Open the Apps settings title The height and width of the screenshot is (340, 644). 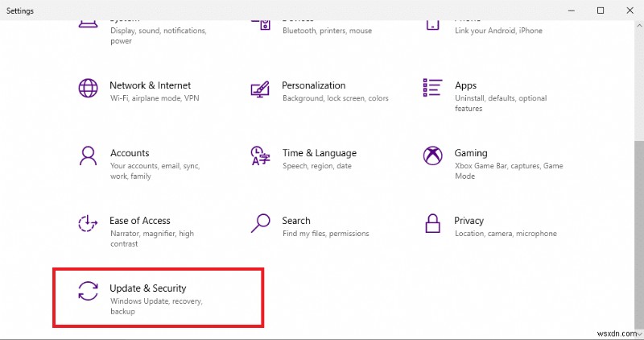click(466, 85)
